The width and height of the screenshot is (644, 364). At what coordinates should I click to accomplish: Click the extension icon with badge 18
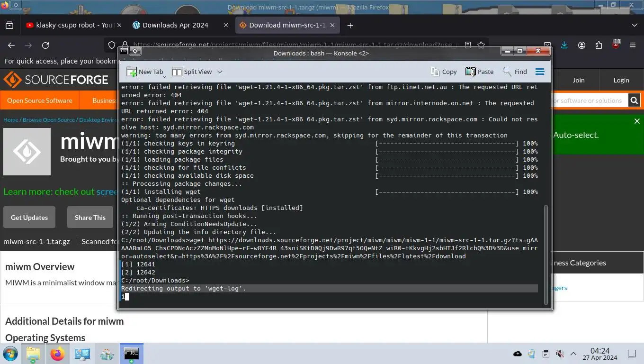616,45
